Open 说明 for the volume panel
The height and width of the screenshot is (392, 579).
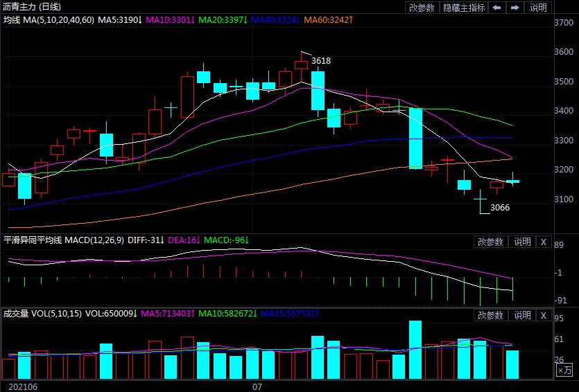click(x=521, y=315)
